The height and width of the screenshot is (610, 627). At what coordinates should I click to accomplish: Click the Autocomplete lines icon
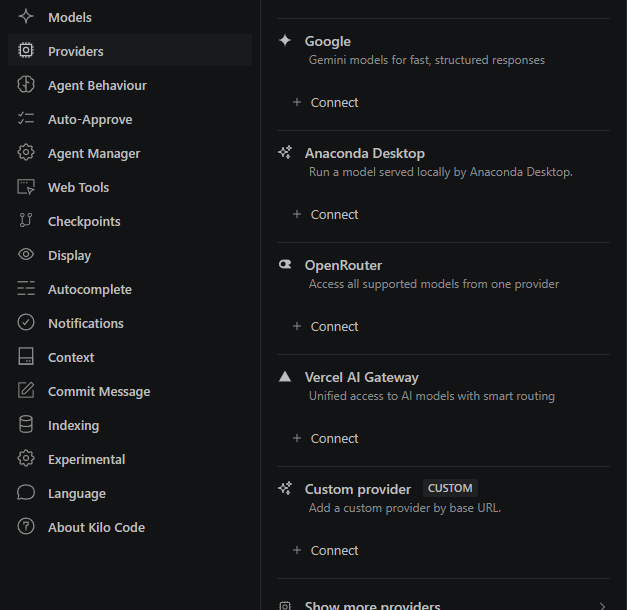point(26,288)
